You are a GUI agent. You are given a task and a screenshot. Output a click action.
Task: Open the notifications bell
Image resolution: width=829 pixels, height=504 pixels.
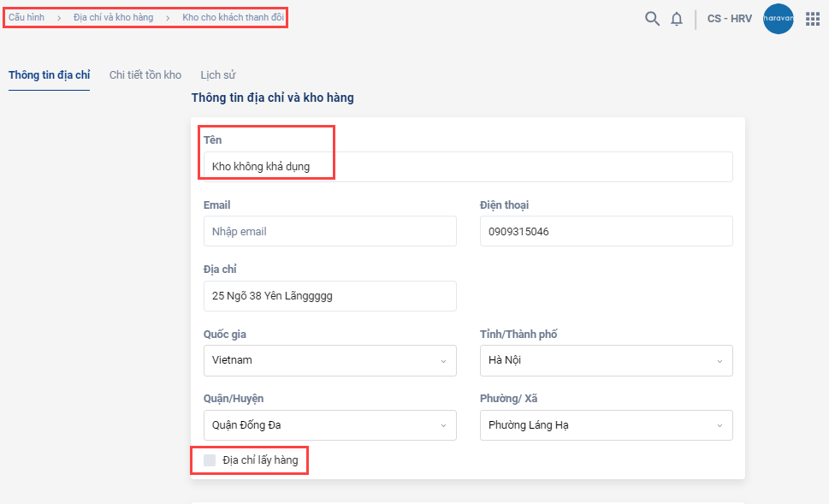click(x=677, y=19)
